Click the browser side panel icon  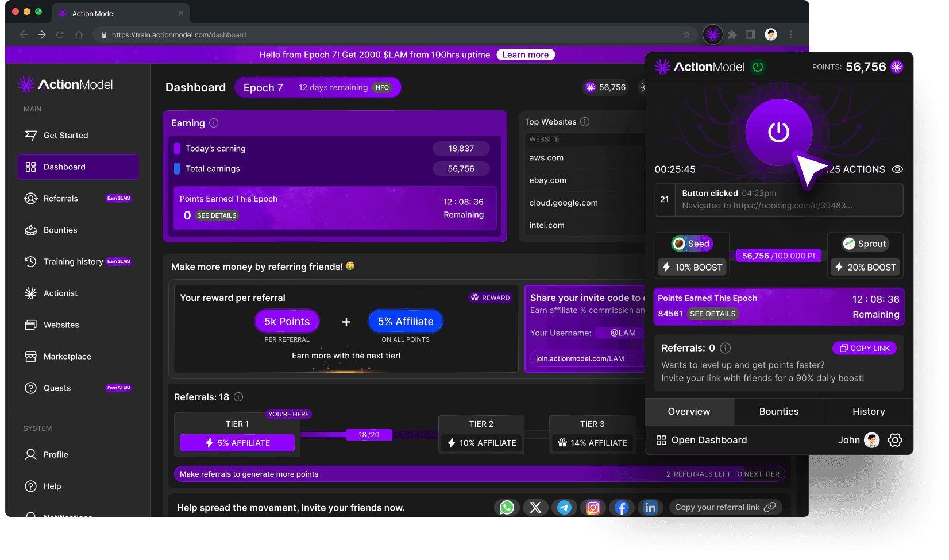751,35
